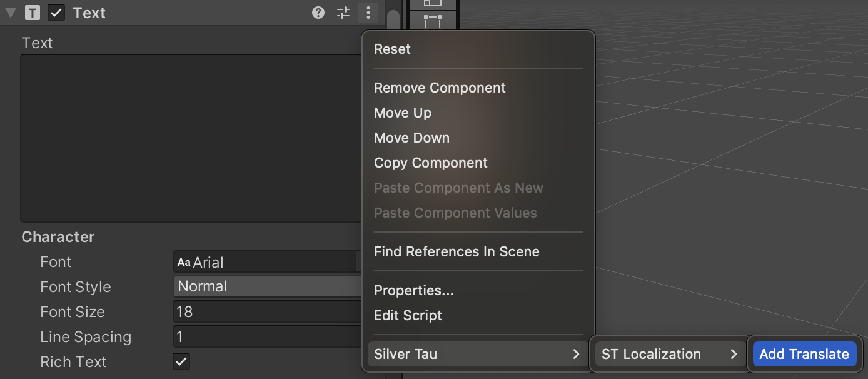Select the Rect tool in scene toolbar
Image resolution: width=868 pixels, height=379 pixels.
pyautogui.click(x=433, y=21)
